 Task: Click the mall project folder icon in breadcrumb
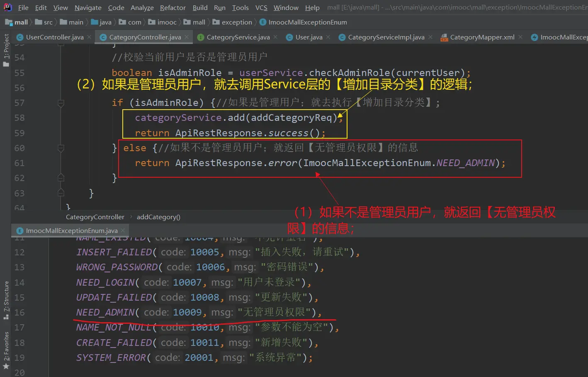[9, 22]
